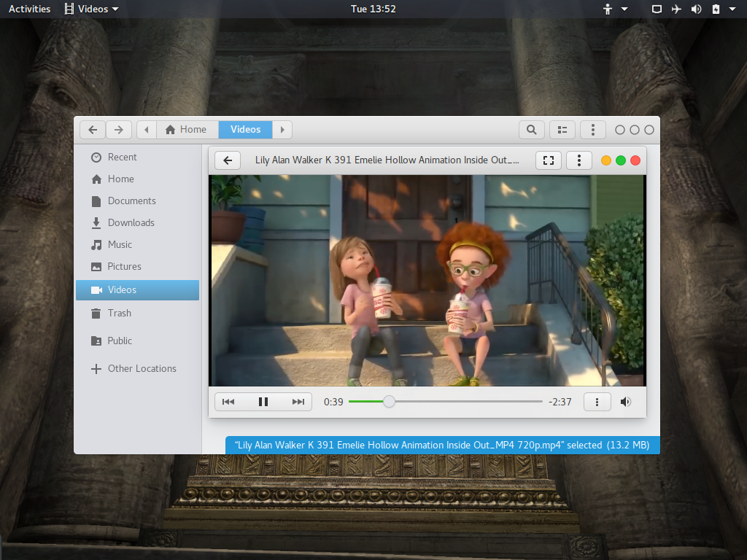Select Videos folder in sidebar
The image size is (747, 560).
pos(137,290)
